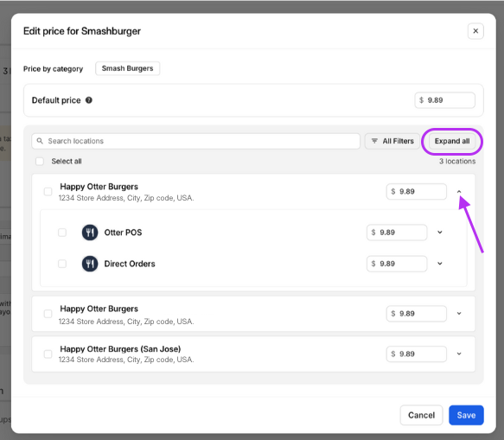This screenshot has height=440, width=504.
Task: Click the 'Default price' label
Action: pyautogui.click(x=56, y=100)
